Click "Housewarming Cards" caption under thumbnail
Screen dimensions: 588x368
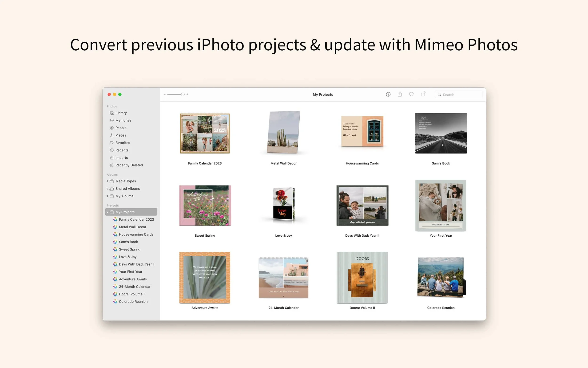(362, 163)
